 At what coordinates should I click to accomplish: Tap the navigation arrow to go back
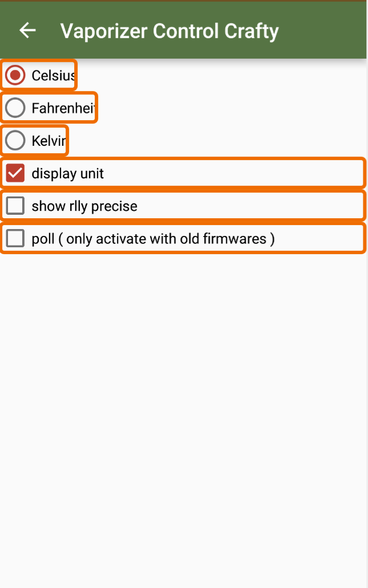pyautogui.click(x=27, y=31)
